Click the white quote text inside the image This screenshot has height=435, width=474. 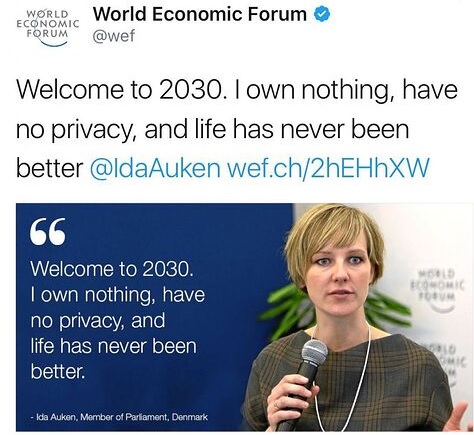point(118,320)
